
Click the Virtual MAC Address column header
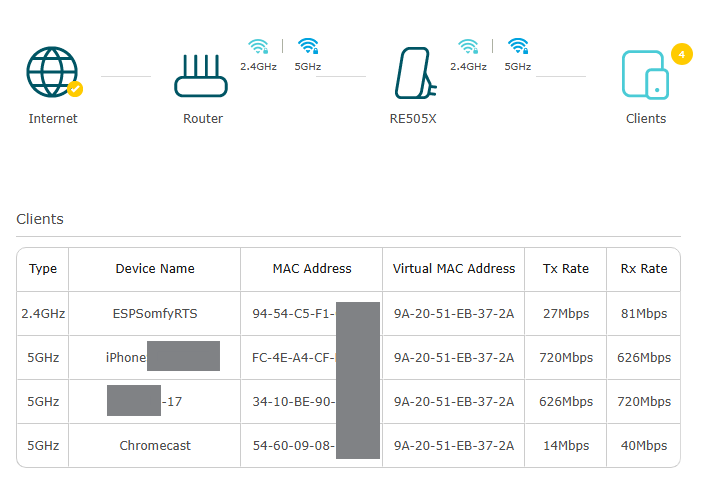tap(454, 269)
